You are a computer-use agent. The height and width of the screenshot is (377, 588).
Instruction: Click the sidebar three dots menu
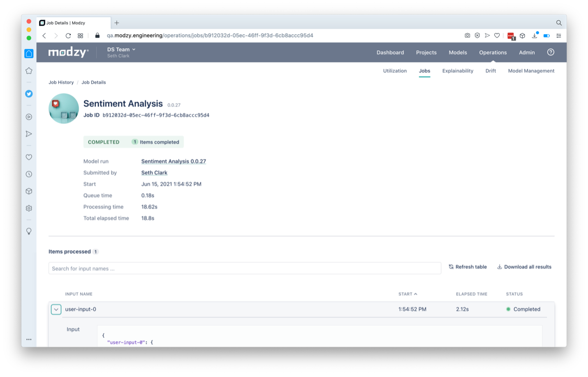pos(29,340)
